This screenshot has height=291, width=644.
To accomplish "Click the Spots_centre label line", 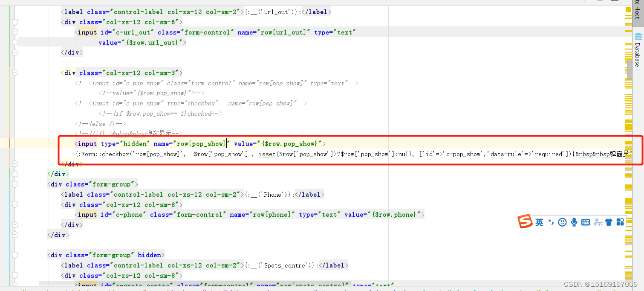I will [x=205, y=265].
